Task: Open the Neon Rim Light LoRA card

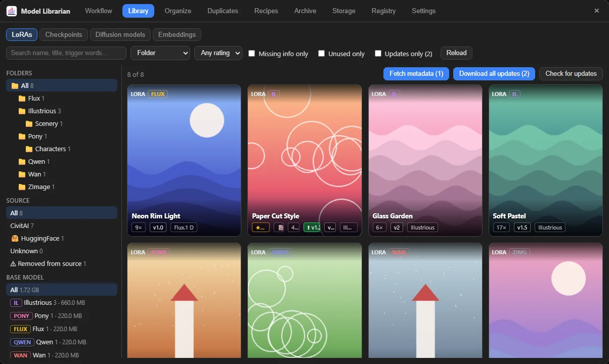Action: click(184, 160)
